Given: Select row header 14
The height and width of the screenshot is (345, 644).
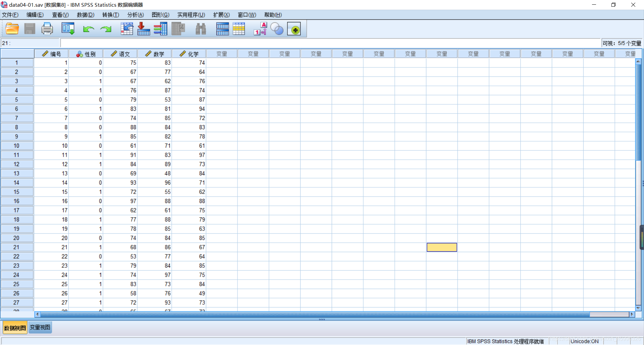Looking at the screenshot, I should point(17,183).
